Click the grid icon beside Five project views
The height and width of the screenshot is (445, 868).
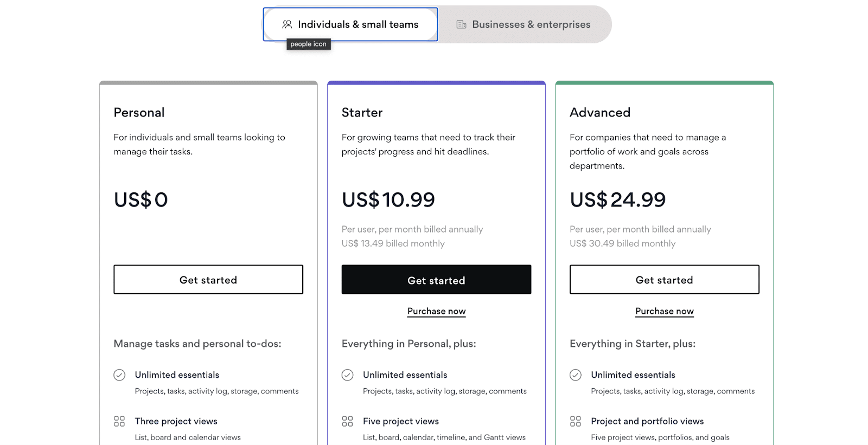[348, 421]
